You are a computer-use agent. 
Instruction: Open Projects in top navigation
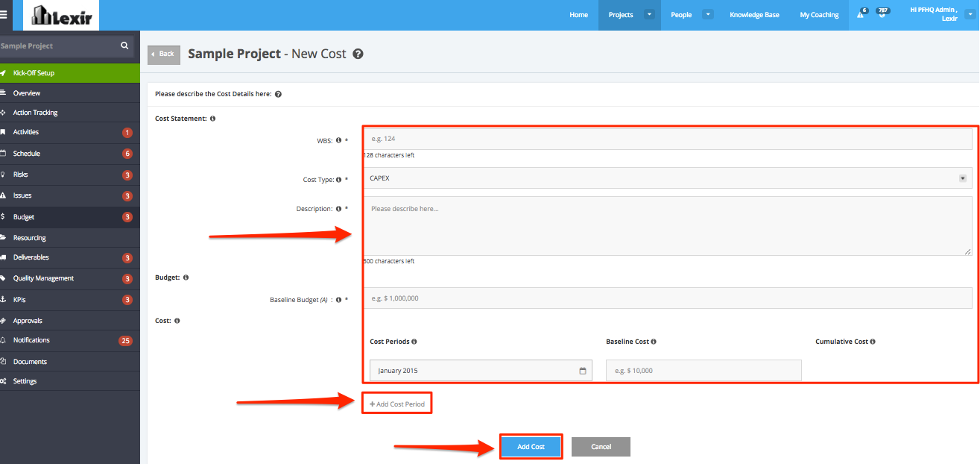point(621,15)
